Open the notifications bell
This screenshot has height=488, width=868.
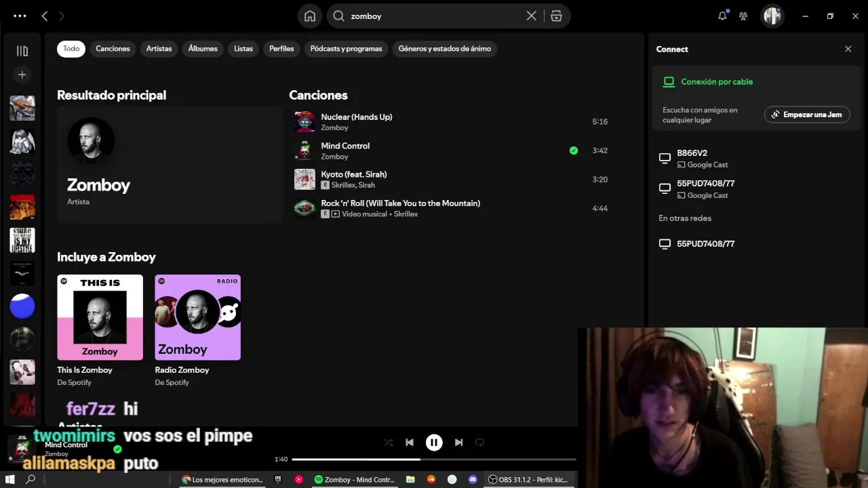coord(723,16)
